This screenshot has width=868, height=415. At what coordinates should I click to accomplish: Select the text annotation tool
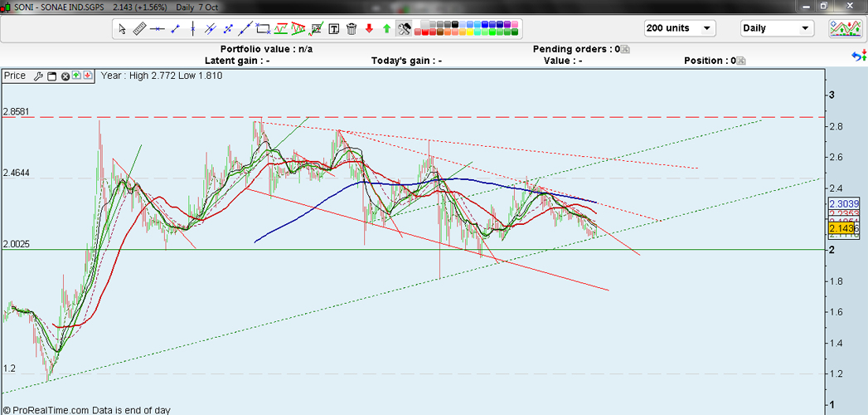coord(334,28)
